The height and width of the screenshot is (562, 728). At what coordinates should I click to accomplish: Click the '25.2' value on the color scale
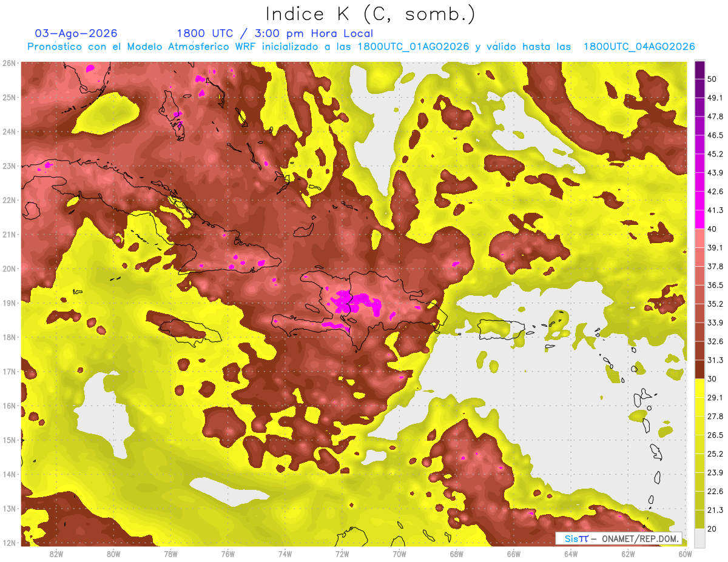tap(715, 453)
